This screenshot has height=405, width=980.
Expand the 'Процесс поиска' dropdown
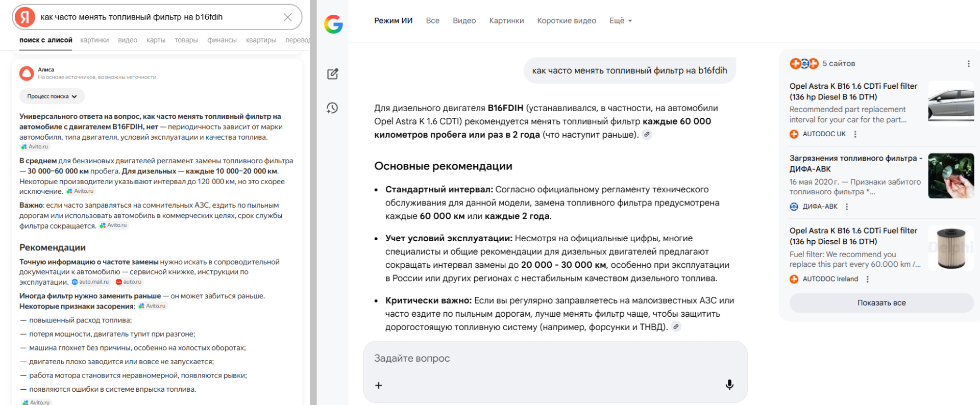tap(52, 96)
